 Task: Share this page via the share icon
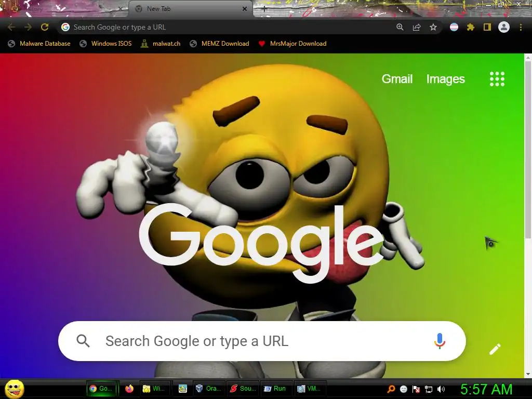(x=417, y=27)
